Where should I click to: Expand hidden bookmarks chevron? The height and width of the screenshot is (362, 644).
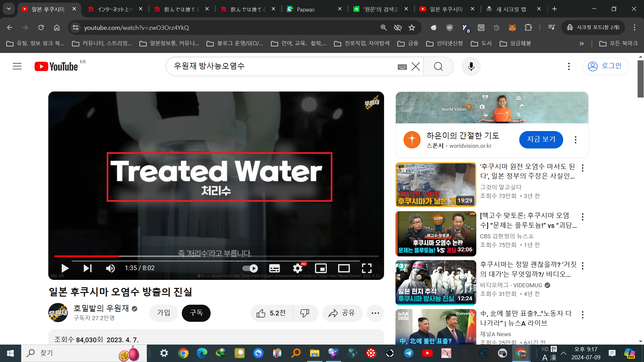582,44
